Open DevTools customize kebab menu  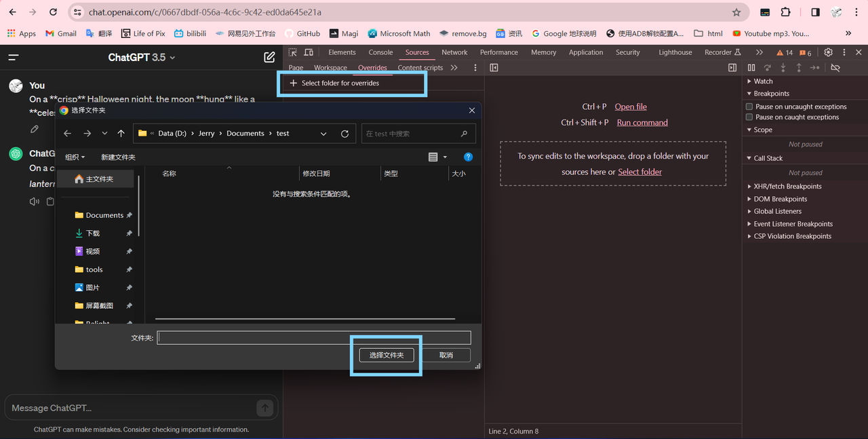click(x=844, y=52)
